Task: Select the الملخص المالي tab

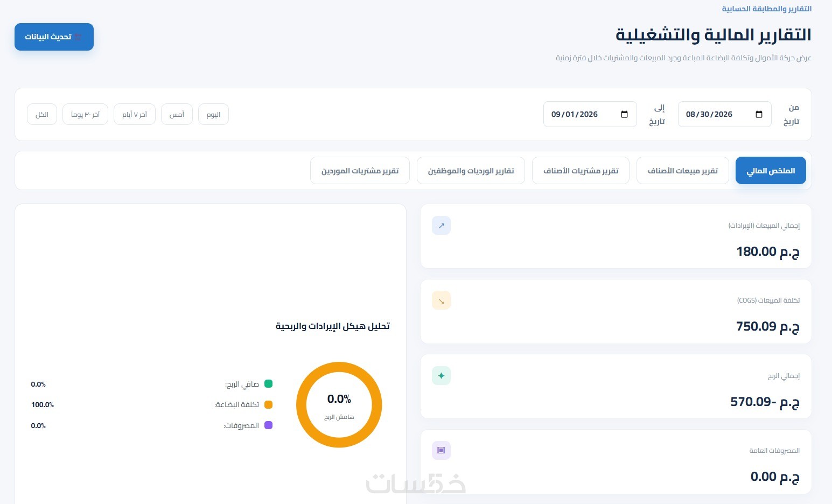Action: (x=771, y=171)
